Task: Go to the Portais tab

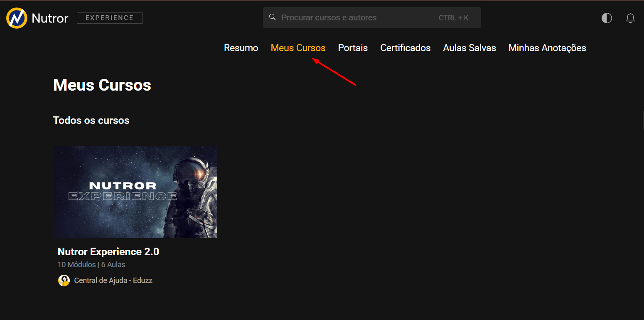Action: click(353, 48)
